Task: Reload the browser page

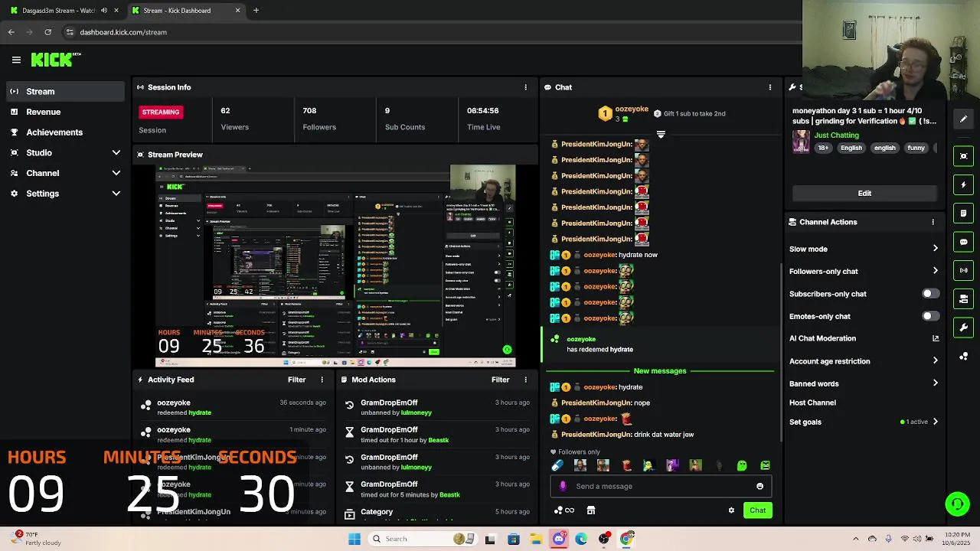Action: pos(47,32)
